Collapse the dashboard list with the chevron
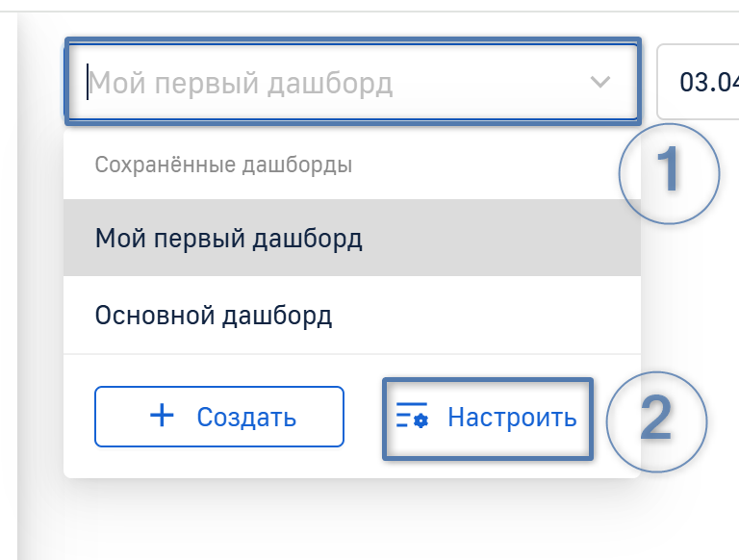The image size is (739, 560). (x=600, y=82)
